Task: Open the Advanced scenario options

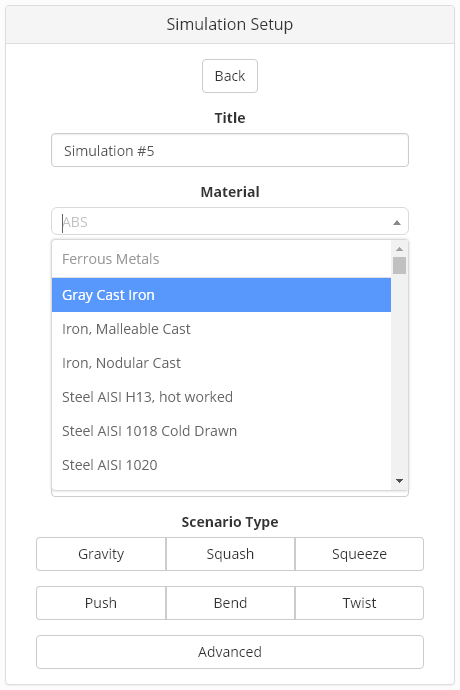Action: (x=230, y=652)
